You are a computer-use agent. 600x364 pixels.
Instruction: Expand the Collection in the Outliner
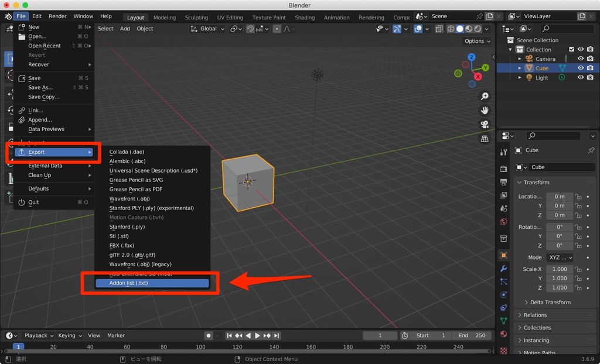pos(510,49)
